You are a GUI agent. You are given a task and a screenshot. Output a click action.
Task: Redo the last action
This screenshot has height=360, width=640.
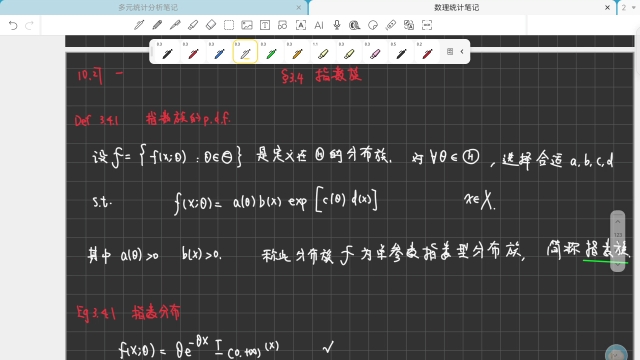click(29, 25)
